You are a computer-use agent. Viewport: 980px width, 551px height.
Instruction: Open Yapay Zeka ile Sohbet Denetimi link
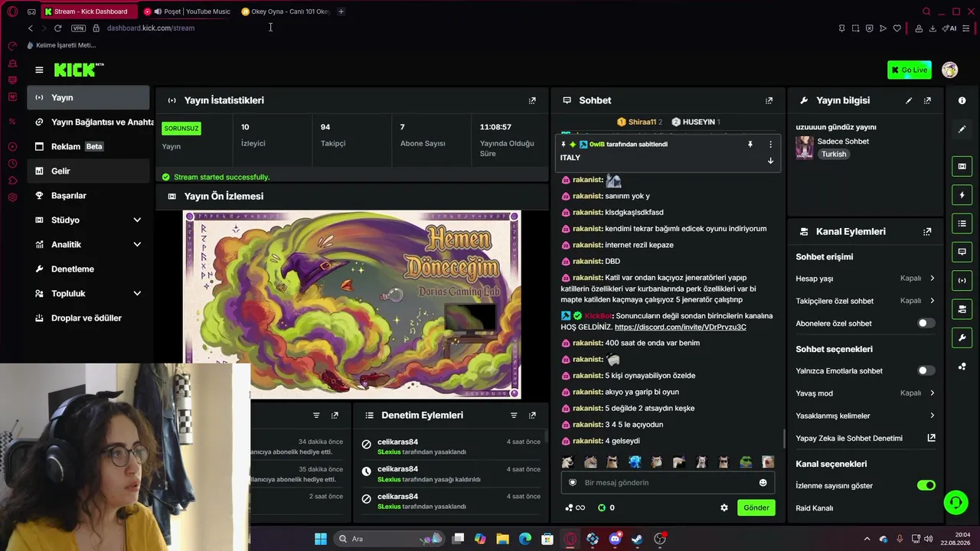[865, 438]
